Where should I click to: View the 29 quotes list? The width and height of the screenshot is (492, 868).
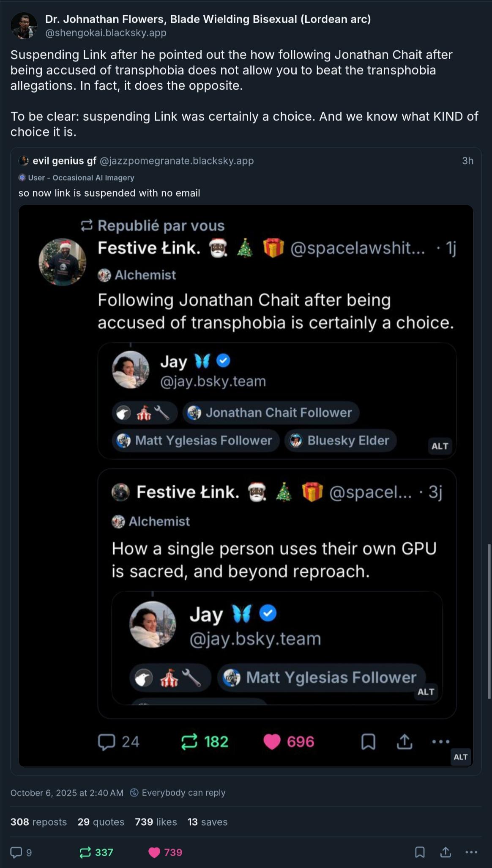(101, 822)
